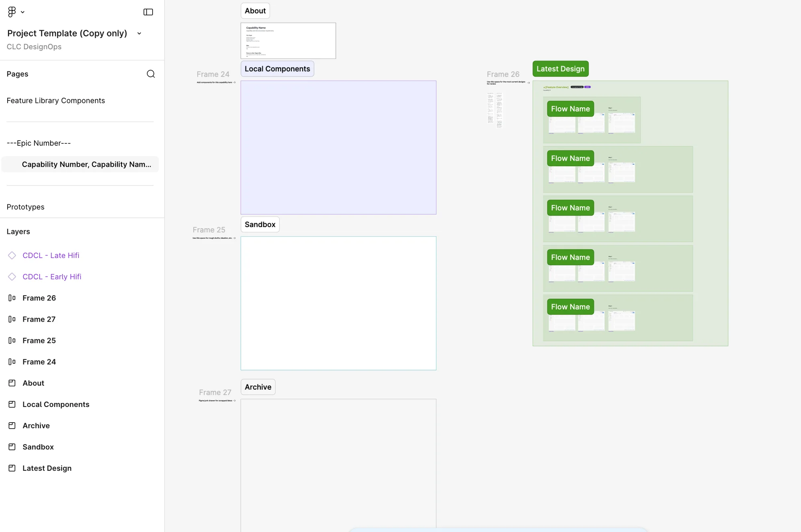The width and height of the screenshot is (801, 532).
Task: Select the About frame thumbnail with Capability Name
Action: (x=288, y=41)
